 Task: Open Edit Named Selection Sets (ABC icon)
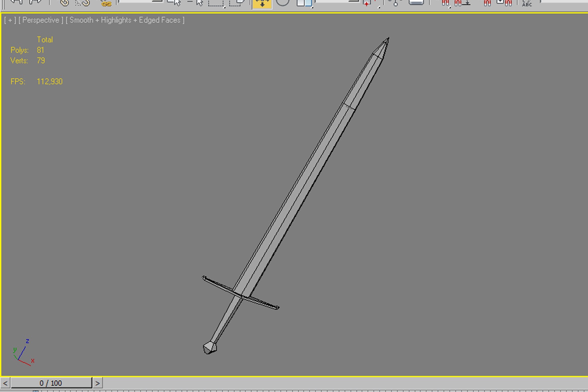pyautogui.click(x=527, y=3)
